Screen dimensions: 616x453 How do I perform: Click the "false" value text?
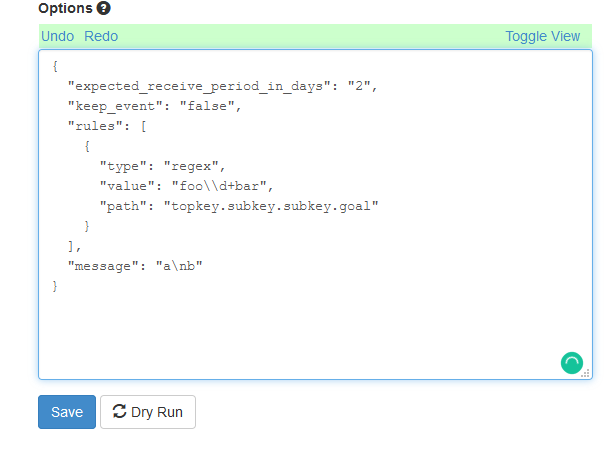click(207, 106)
